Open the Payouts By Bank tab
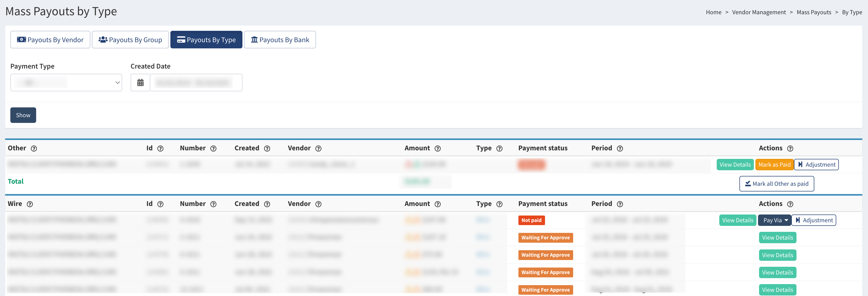The width and height of the screenshot is (868, 296). [x=280, y=40]
